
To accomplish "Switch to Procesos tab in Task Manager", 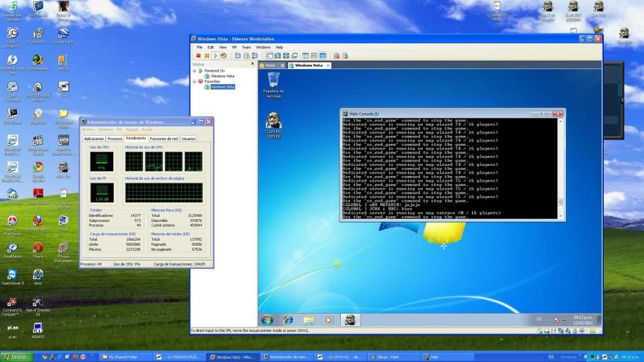I will tap(114, 139).
